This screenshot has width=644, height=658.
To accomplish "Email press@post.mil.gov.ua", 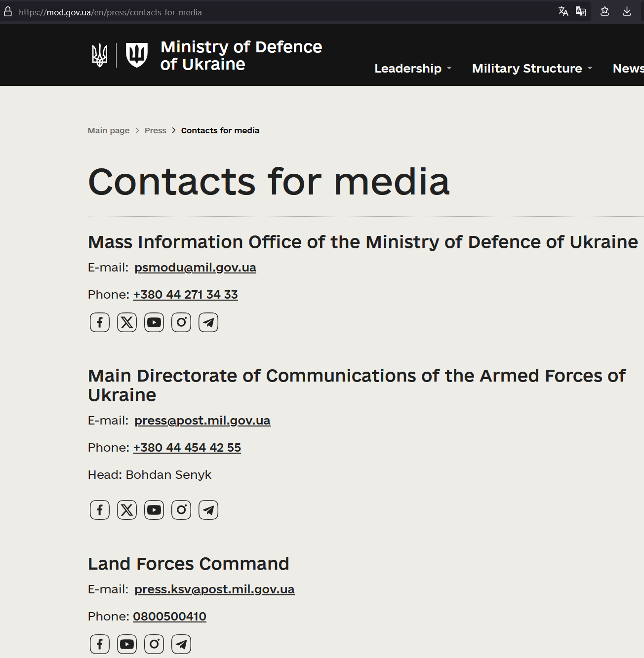I will (202, 421).
